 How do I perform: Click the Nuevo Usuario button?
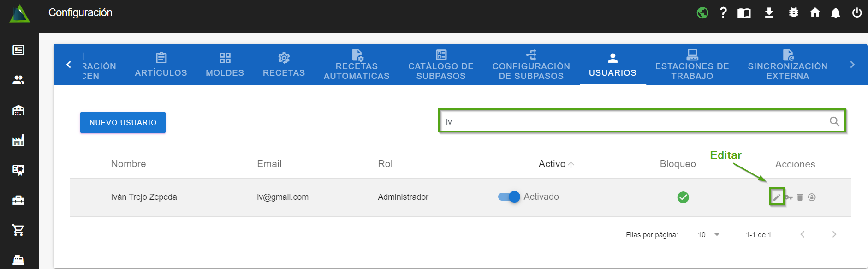(x=123, y=123)
